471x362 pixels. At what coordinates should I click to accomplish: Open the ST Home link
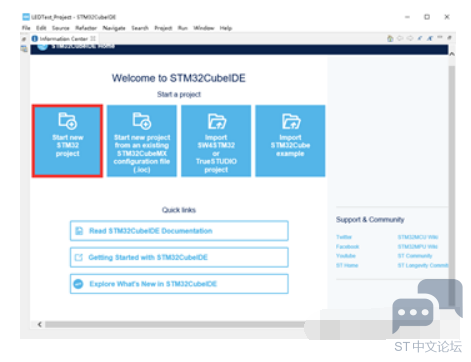[347, 265]
